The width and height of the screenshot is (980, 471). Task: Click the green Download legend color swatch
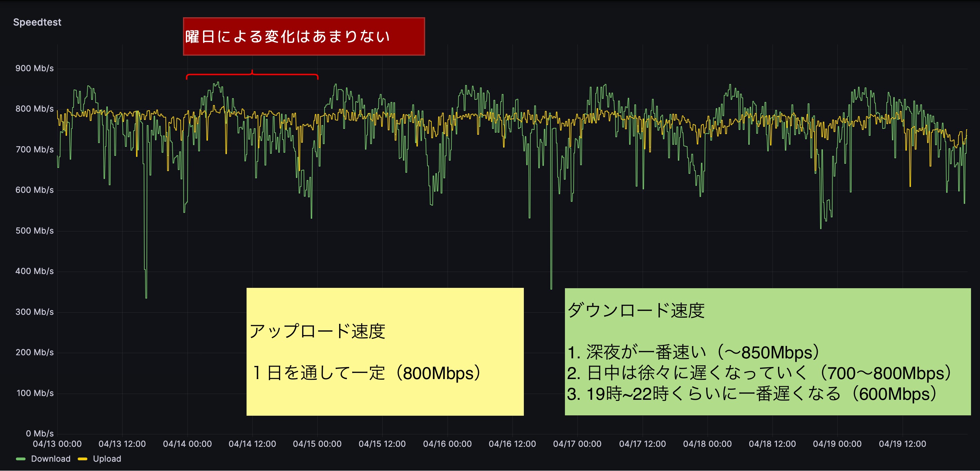[x=21, y=459]
